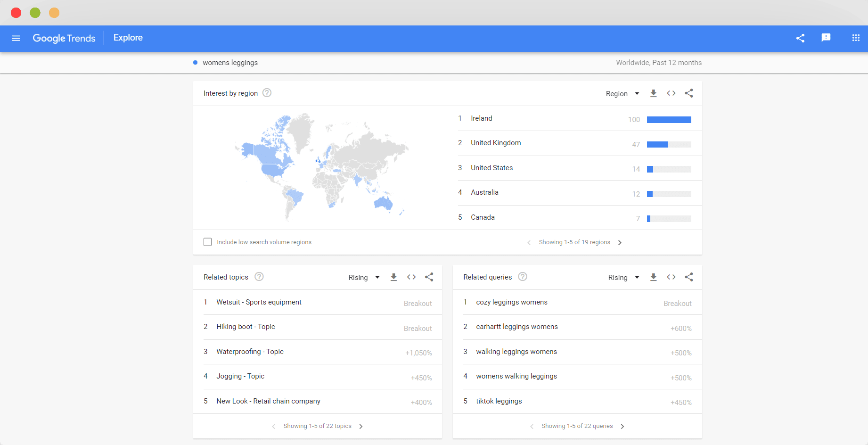Click the womens leggings search term
Screen dimensions: 868x445
pos(230,63)
